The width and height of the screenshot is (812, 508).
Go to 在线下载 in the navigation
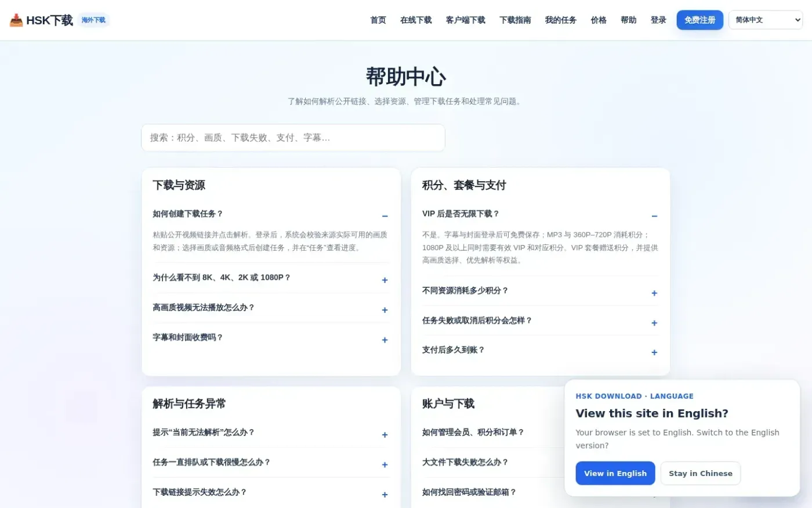pos(416,20)
